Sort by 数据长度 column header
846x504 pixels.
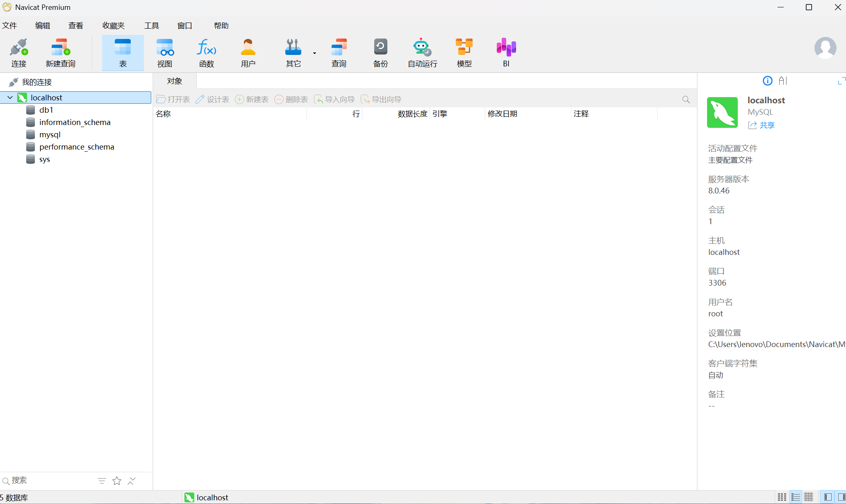point(396,114)
